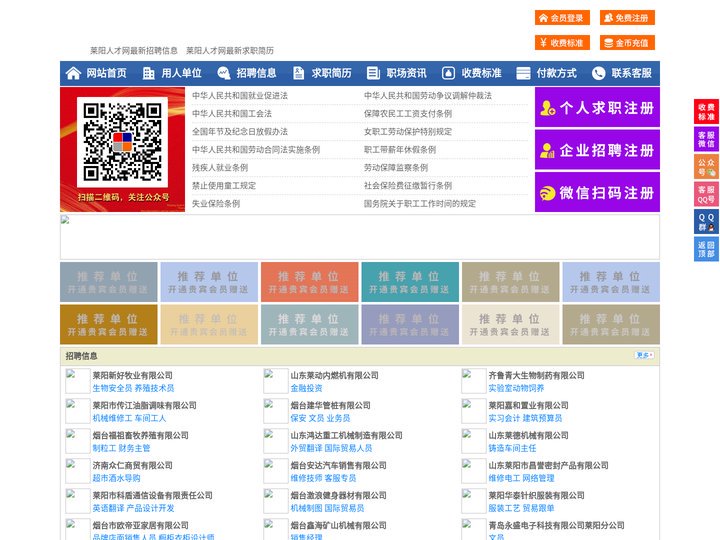Click 企业招聘注册 purple button
This screenshot has height=540, width=720.
pos(597,150)
